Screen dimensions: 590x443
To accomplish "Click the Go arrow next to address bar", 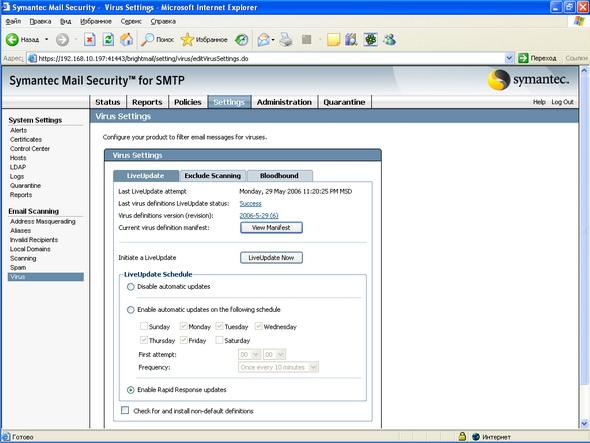I will point(523,58).
